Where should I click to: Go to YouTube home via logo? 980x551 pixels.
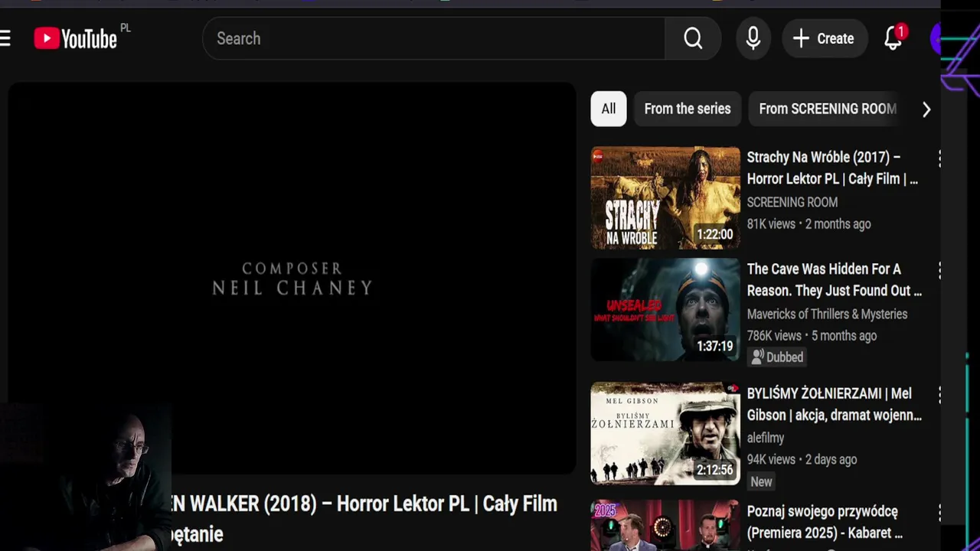click(76, 38)
